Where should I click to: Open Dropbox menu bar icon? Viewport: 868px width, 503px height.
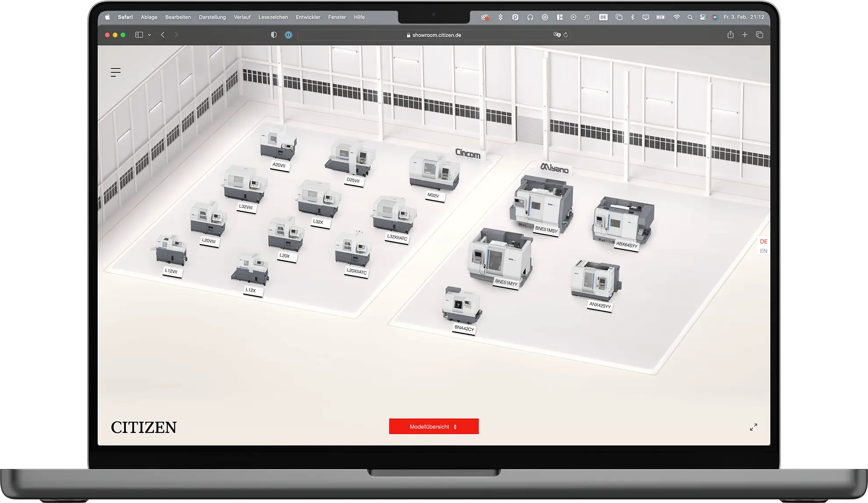click(500, 17)
